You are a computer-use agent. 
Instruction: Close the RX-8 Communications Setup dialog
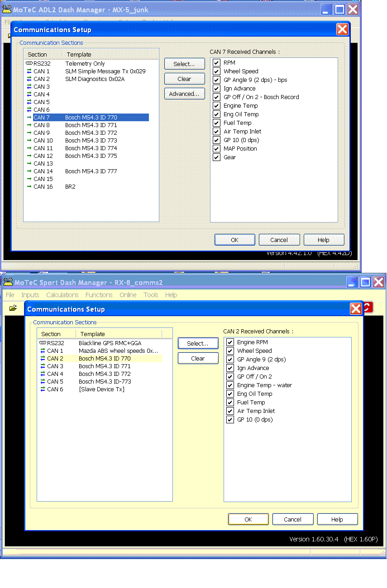tap(356, 309)
